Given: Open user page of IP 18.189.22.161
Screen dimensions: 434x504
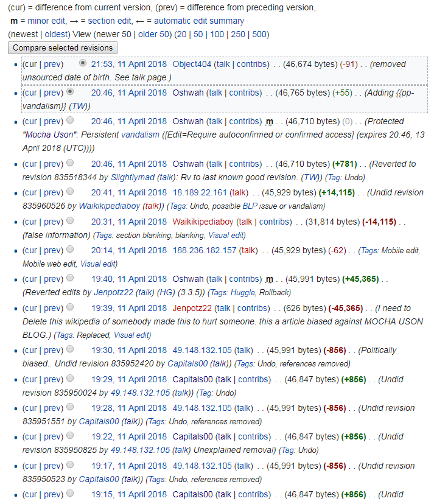Looking at the screenshot, I should point(200,193).
